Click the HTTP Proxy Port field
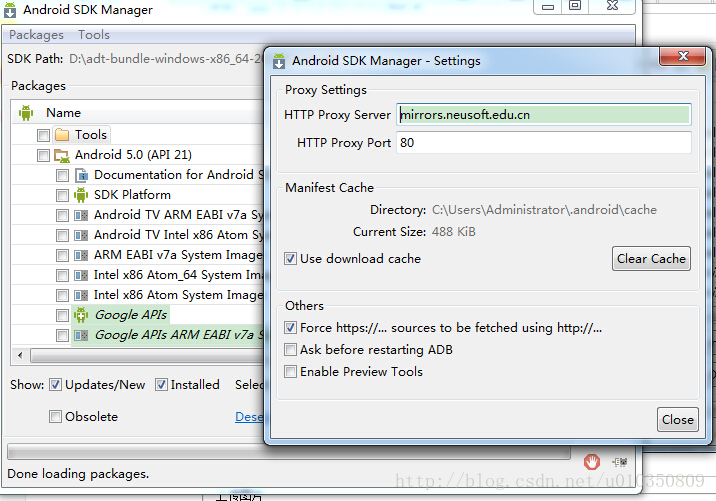 tap(544, 142)
